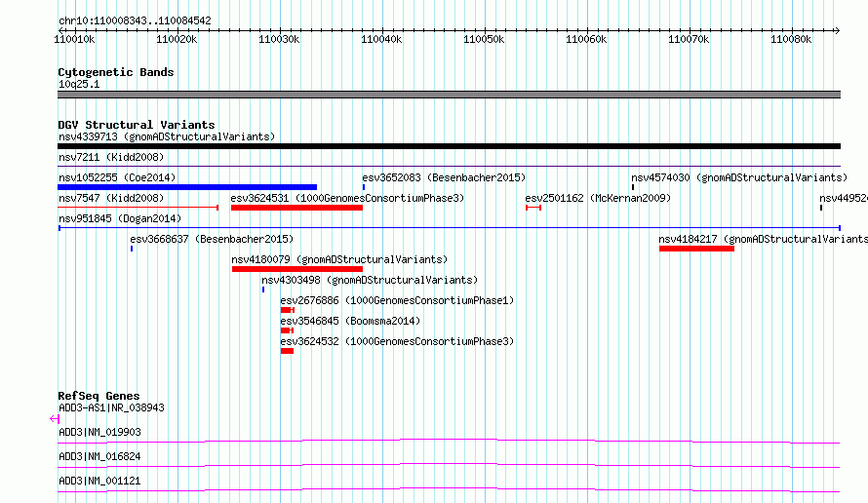Open the nsv4303498 (gnomADStructuralVariants) label
This screenshot has height=503, width=868.
(x=370, y=280)
